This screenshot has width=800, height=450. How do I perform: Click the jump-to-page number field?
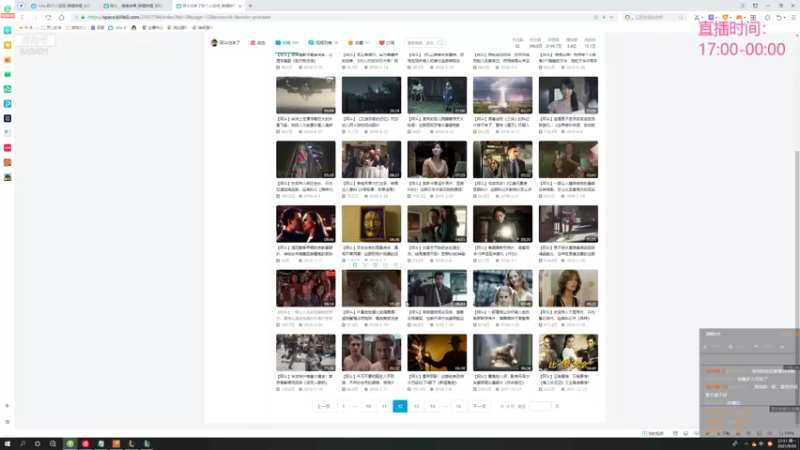tap(540, 406)
